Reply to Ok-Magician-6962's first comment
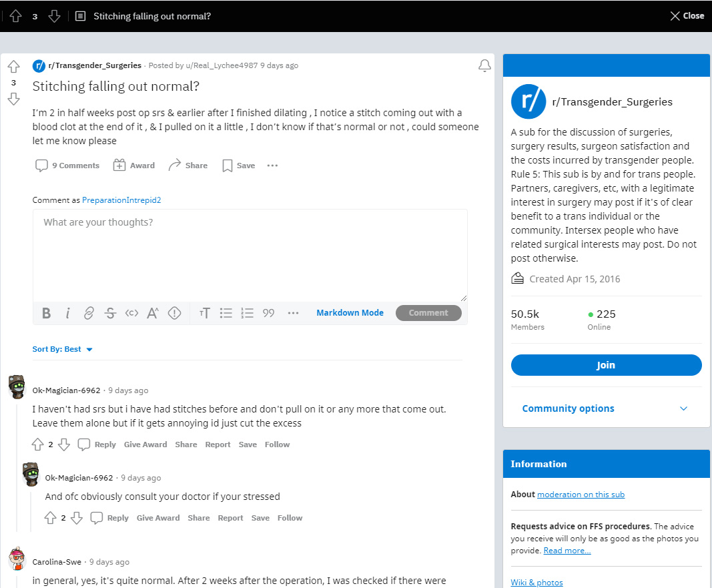The height and width of the screenshot is (588, 712). 97,445
